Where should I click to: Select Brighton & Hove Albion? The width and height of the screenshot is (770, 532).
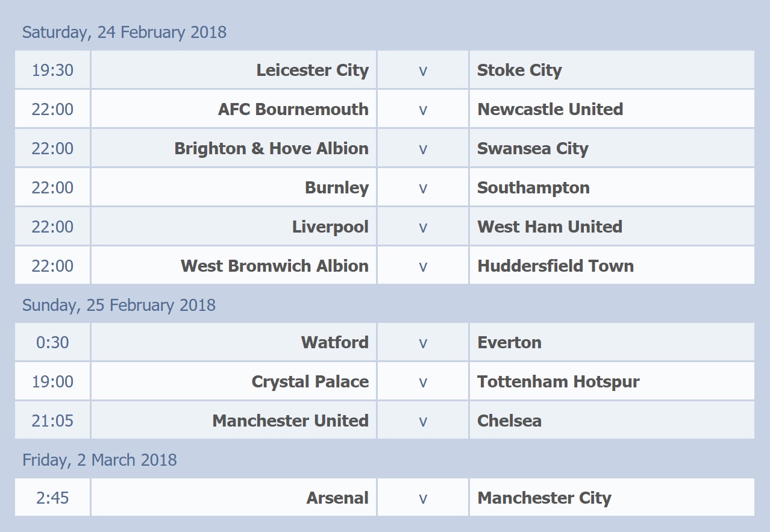pyautogui.click(x=271, y=148)
